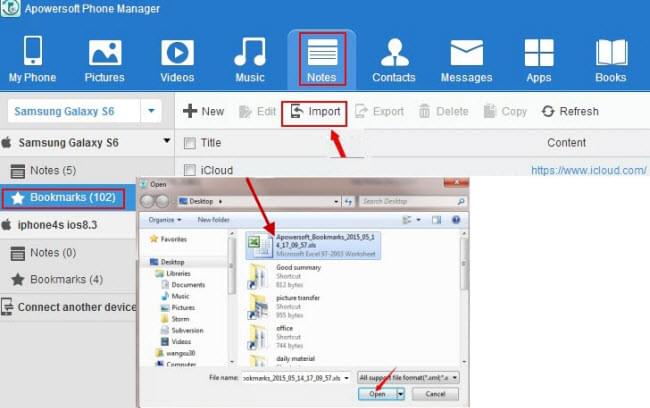
Task: Click the back button in Open dialog
Action: [x=148, y=202]
